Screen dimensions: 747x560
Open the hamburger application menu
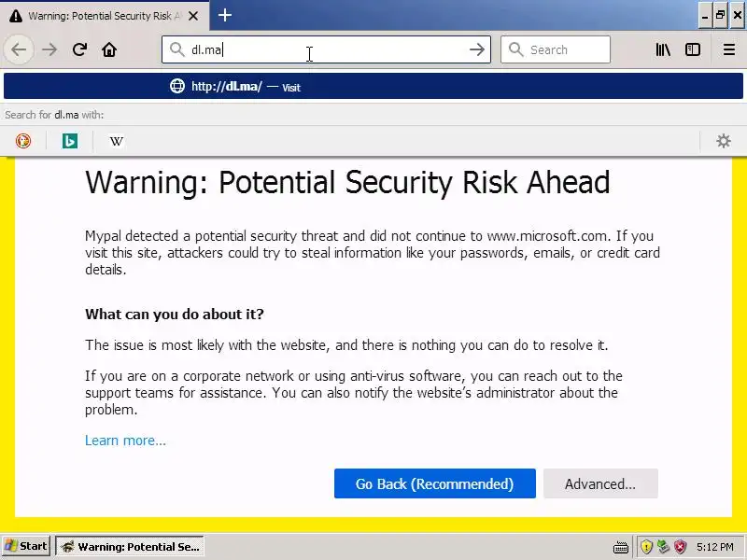(729, 49)
